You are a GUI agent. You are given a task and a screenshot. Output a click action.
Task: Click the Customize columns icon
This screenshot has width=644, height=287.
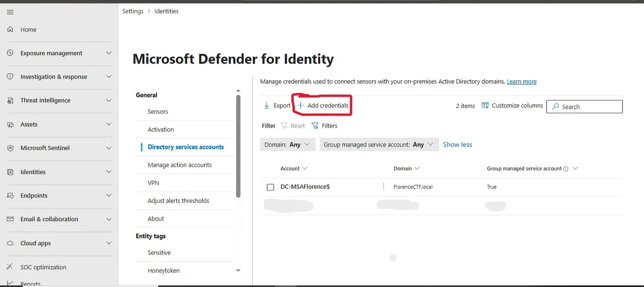click(x=485, y=105)
